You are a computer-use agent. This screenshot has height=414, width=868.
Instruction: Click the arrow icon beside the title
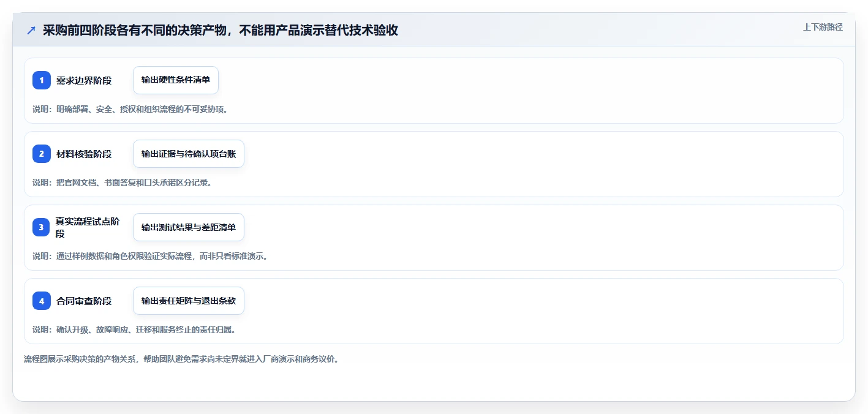tap(31, 31)
